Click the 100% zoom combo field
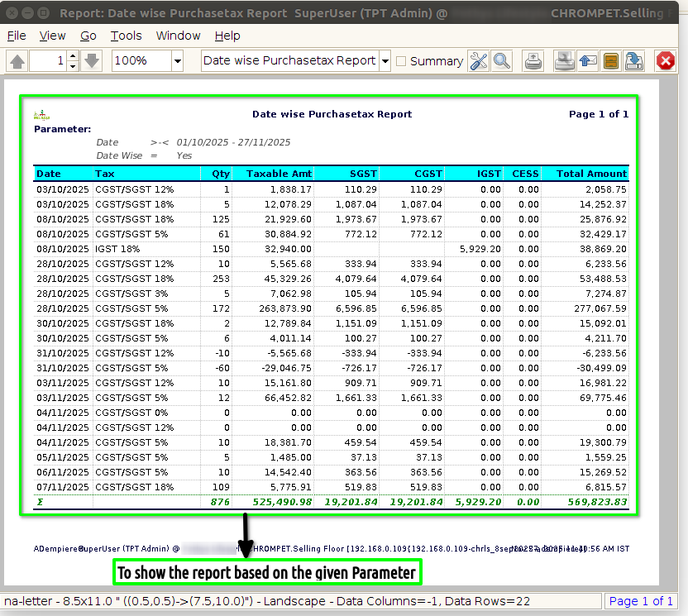 141,60
